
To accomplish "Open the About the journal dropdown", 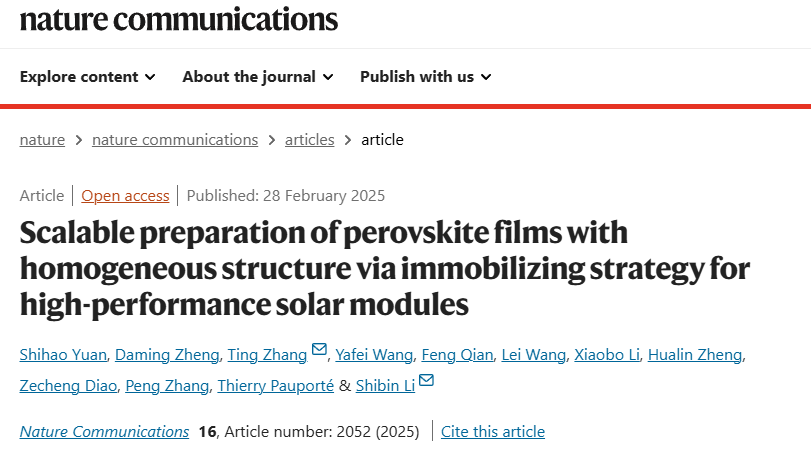I will (x=257, y=76).
